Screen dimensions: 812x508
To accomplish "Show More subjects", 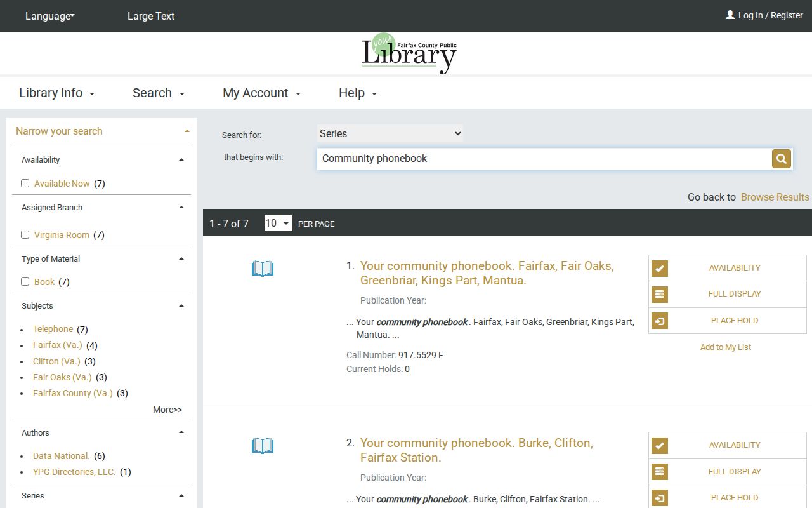I will [167, 410].
